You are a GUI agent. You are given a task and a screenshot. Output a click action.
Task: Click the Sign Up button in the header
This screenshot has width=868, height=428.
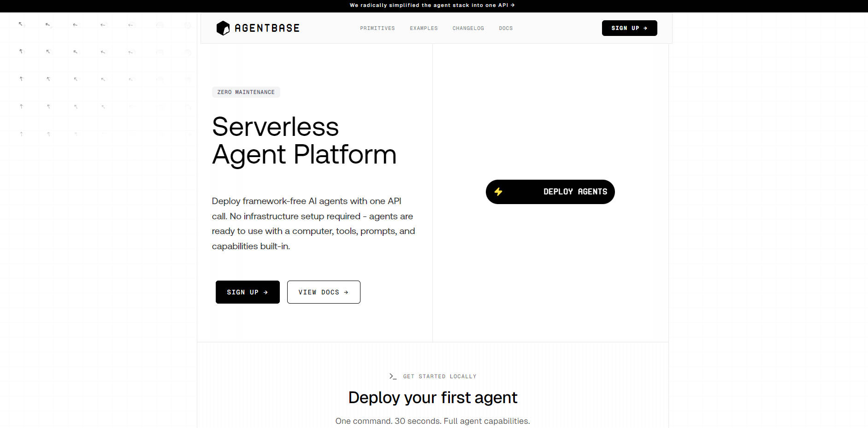(x=629, y=28)
